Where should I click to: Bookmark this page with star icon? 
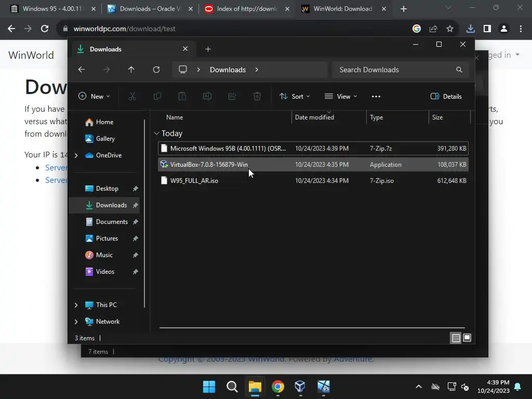coord(450,29)
